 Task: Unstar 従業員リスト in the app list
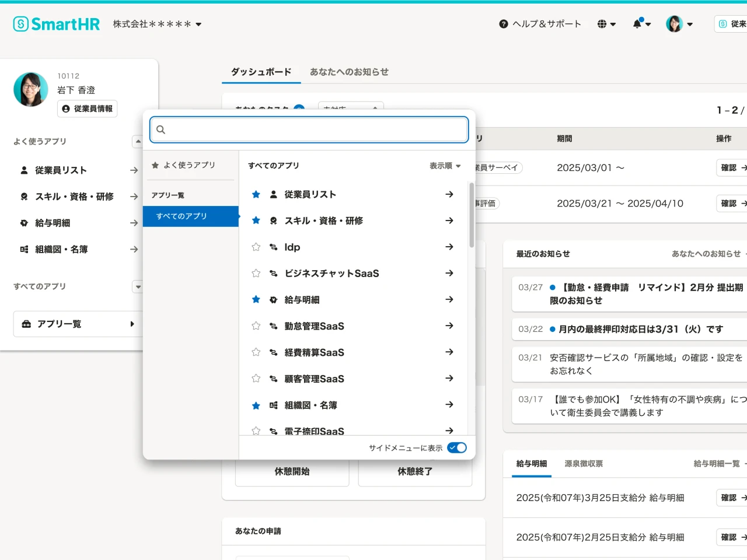pyautogui.click(x=256, y=194)
